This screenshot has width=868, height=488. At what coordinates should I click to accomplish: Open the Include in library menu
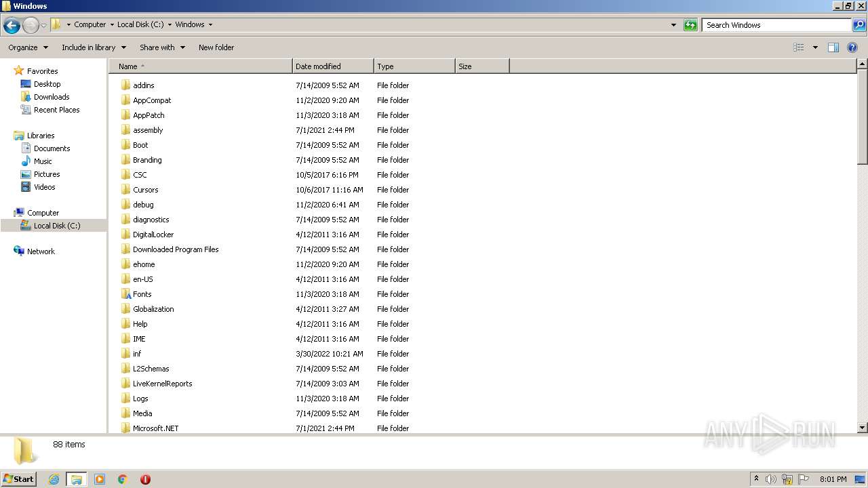(x=94, y=47)
